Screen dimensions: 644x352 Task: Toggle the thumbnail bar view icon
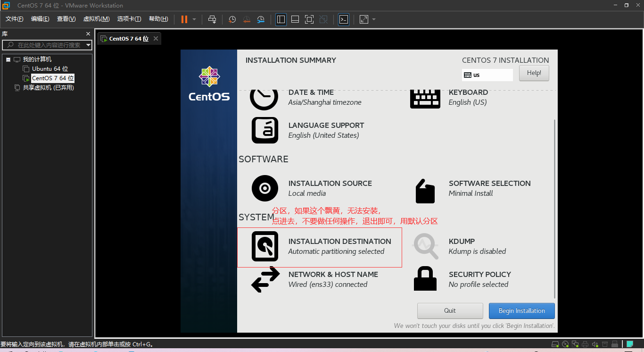[x=295, y=19]
